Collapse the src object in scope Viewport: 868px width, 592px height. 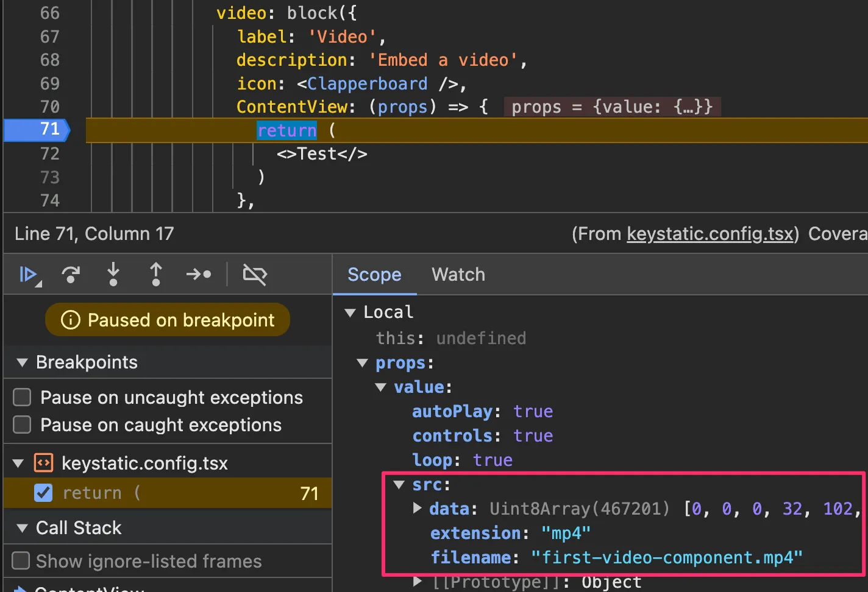399,485
